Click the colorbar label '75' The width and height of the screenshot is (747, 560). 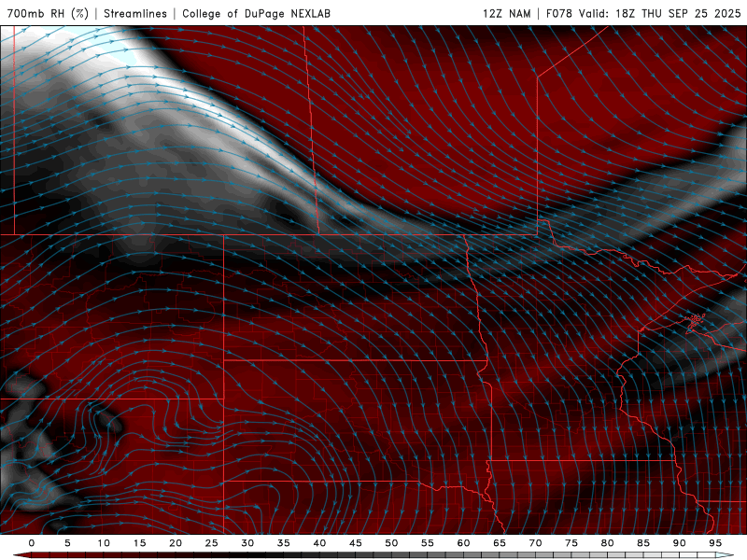point(571,543)
